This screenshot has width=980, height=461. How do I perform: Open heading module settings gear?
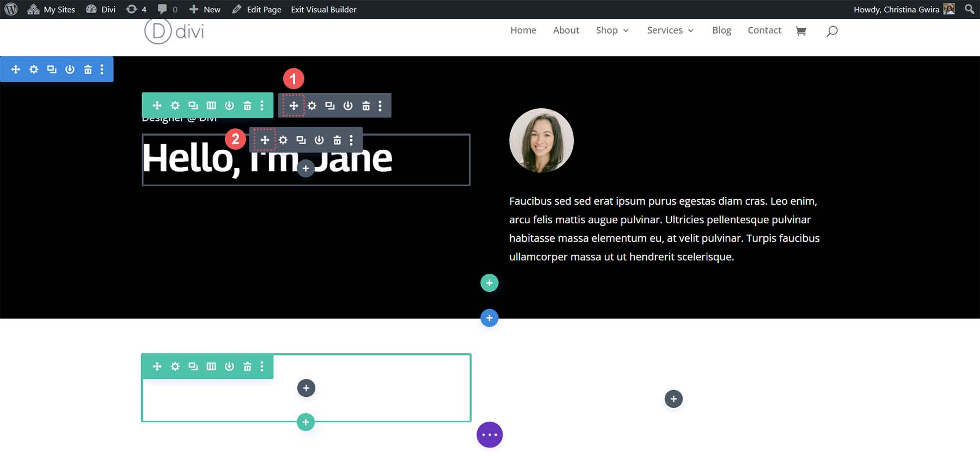tap(283, 140)
